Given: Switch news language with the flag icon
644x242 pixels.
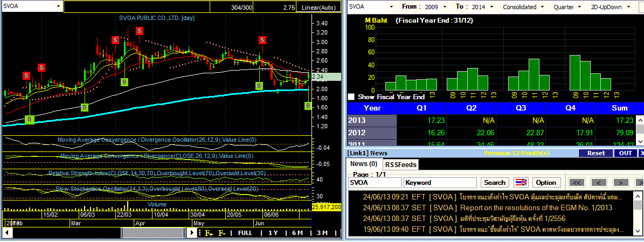Looking at the screenshot, I should tap(521, 182).
